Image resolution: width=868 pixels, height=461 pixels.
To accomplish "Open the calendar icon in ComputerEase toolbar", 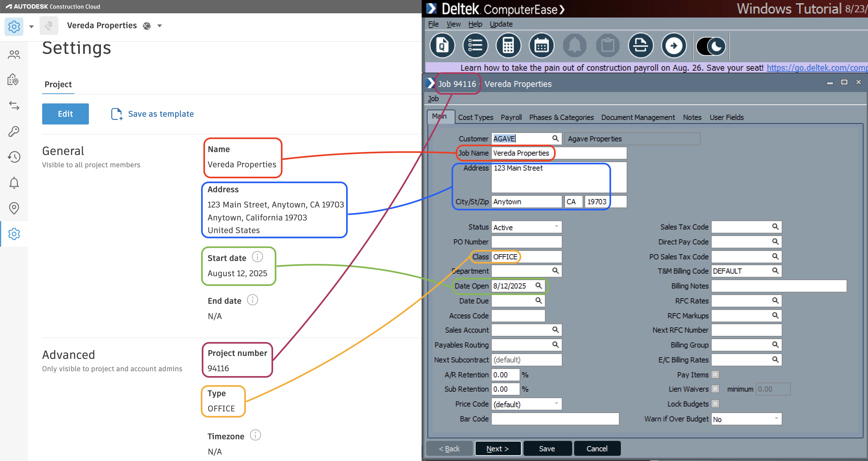I will click(541, 45).
